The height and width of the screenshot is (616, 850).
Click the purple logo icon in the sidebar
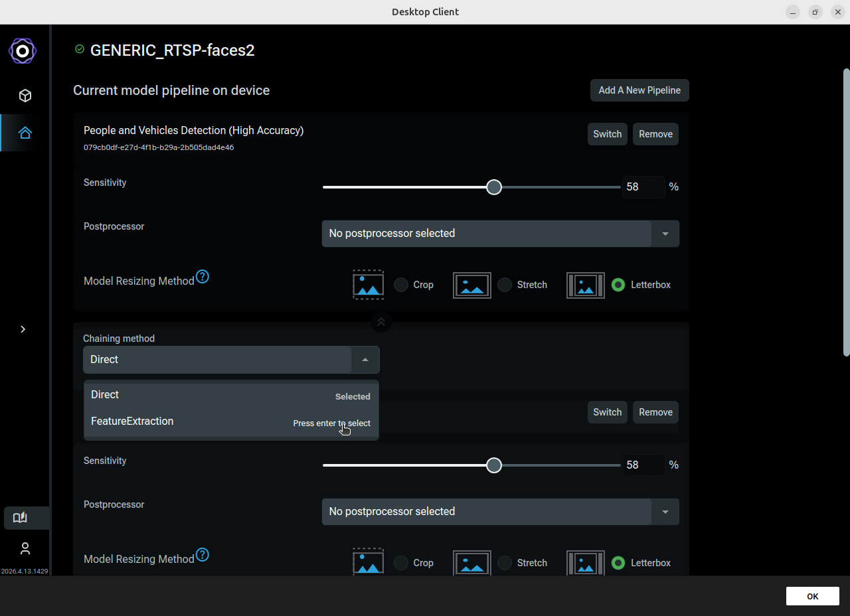coord(23,51)
